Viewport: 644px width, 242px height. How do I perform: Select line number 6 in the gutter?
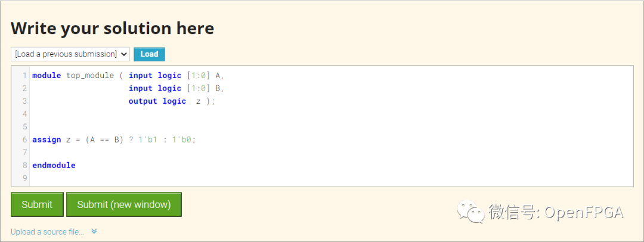(24, 139)
